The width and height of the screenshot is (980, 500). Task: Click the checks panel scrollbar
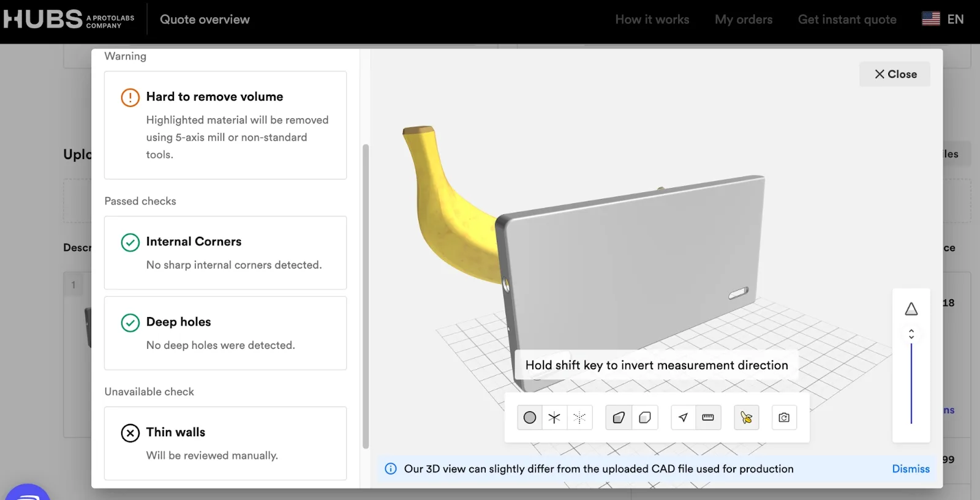(x=366, y=296)
